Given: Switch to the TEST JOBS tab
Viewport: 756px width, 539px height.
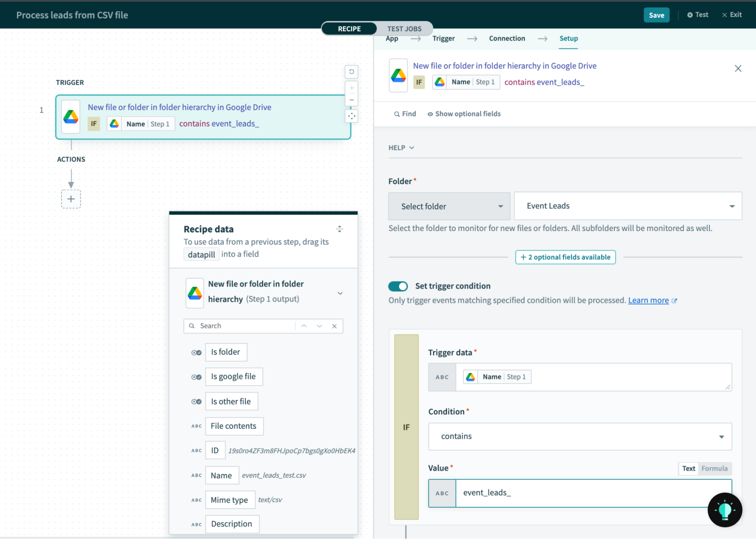Looking at the screenshot, I should click(405, 28).
